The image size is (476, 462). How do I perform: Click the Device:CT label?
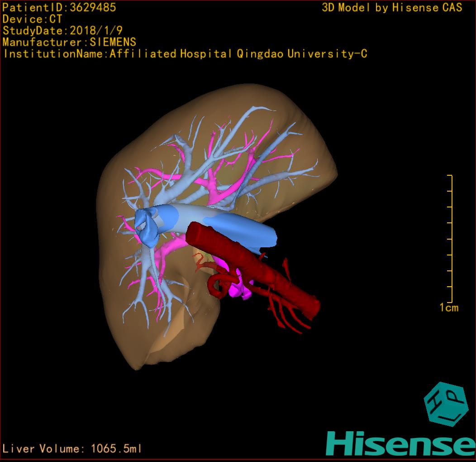(x=32, y=19)
